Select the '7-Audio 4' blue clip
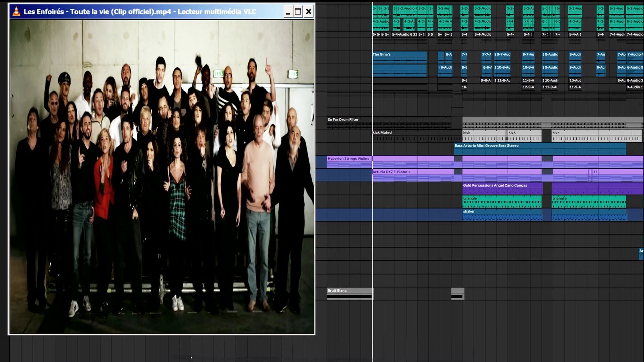This screenshot has width=644, height=362. (635, 57)
